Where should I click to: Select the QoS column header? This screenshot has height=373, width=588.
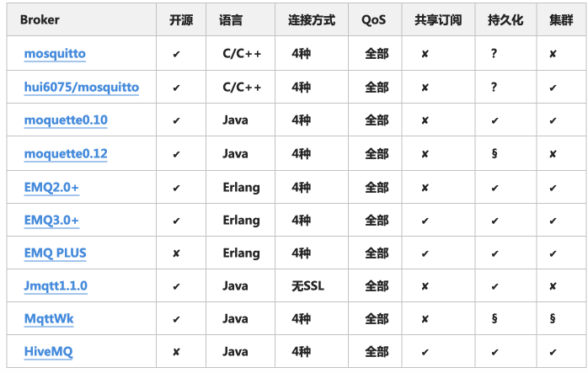tap(373, 20)
